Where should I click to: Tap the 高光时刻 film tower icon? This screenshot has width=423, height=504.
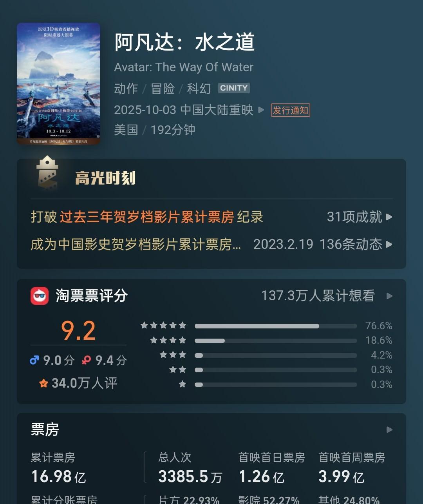(47, 173)
